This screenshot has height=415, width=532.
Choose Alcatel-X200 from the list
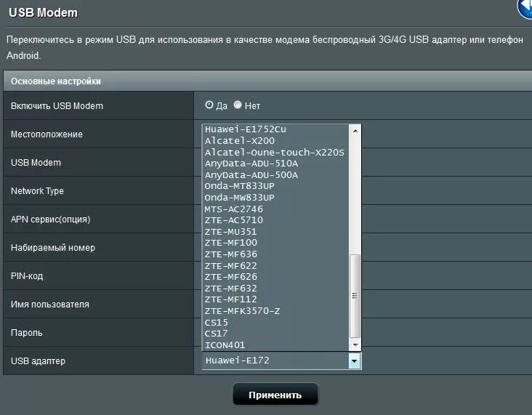(x=276, y=141)
